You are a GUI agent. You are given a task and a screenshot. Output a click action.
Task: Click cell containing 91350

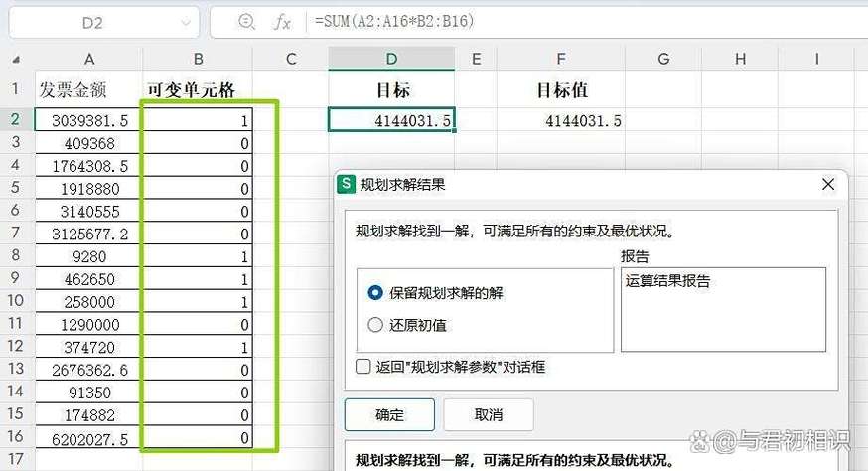coord(88,392)
